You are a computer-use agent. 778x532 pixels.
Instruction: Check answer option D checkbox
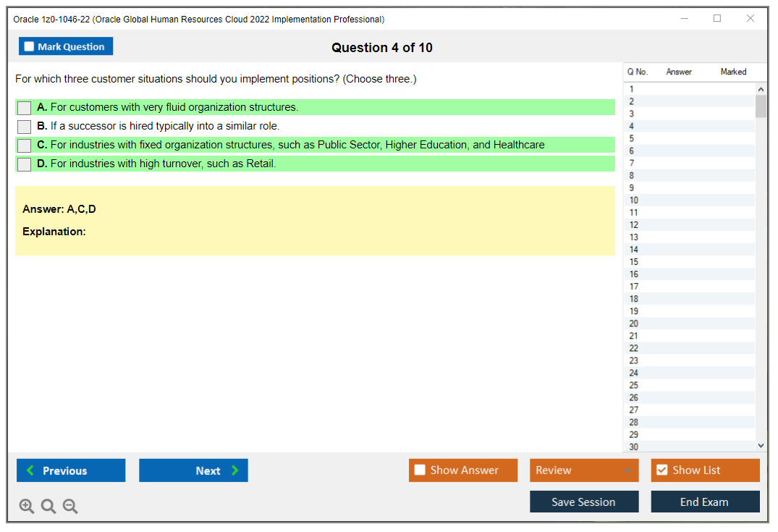pos(24,164)
